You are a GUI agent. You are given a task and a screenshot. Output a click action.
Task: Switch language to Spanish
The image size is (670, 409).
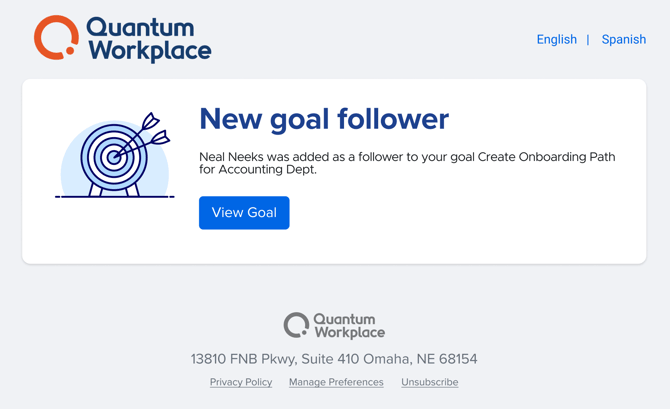click(x=623, y=40)
